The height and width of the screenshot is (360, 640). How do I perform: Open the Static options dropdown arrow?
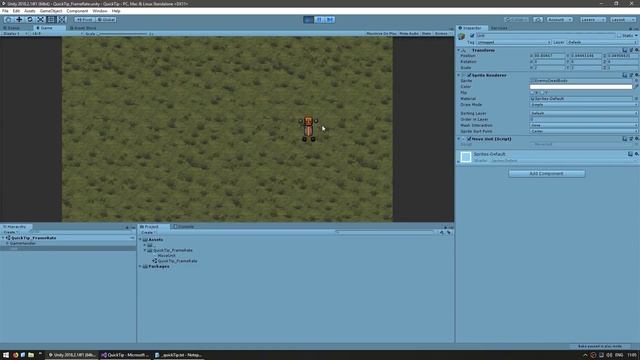click(x=636, y=36)
